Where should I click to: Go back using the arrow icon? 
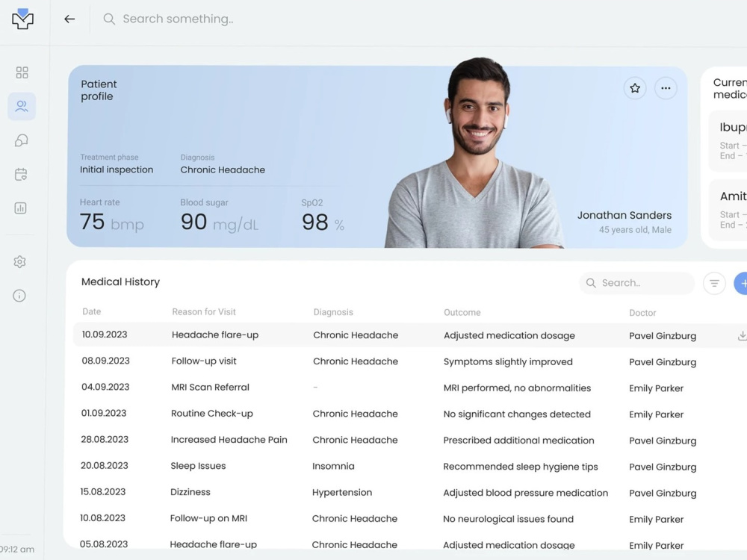[x=69, y=19]
